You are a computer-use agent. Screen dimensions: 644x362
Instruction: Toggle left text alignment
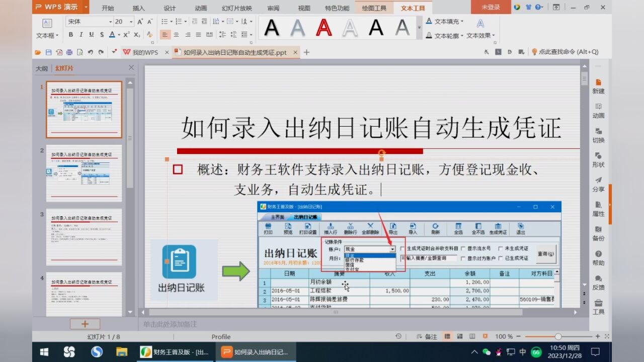click(165, 35)
